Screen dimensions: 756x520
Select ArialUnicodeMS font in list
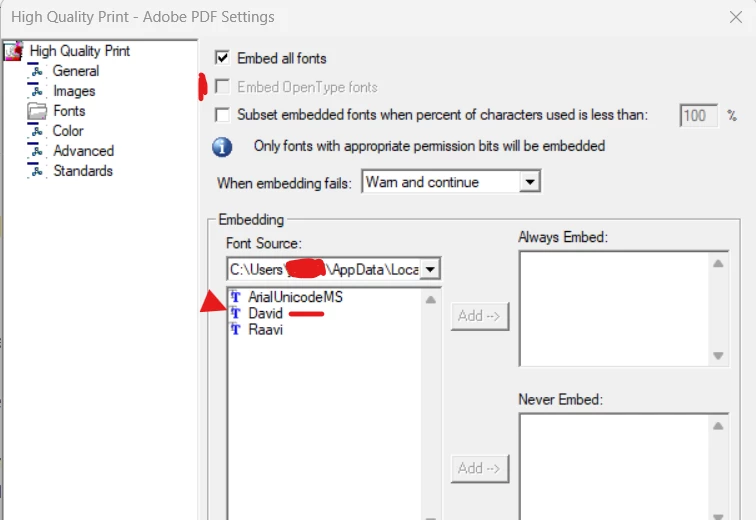click(295, 296)
